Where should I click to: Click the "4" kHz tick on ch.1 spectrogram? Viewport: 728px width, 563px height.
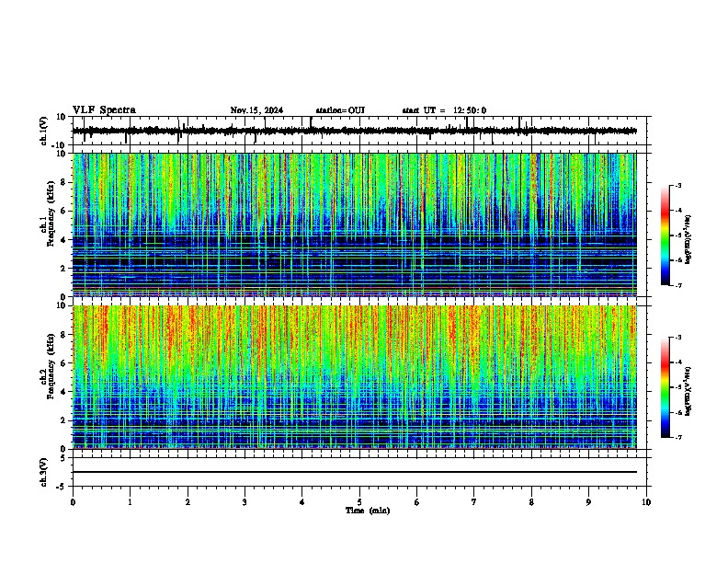pyautogui.click(x=63, y=240)
